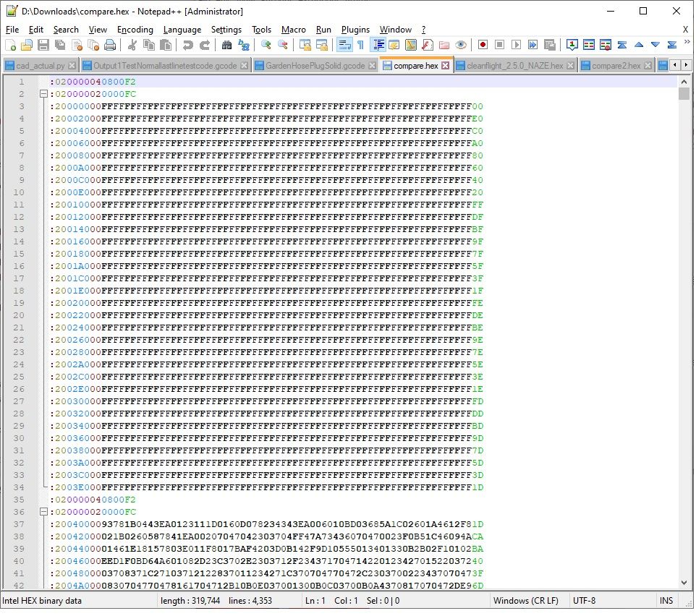
Task: Switch to cleanflight_2.5.0_NAZE.hex tab
Action: 515,66
